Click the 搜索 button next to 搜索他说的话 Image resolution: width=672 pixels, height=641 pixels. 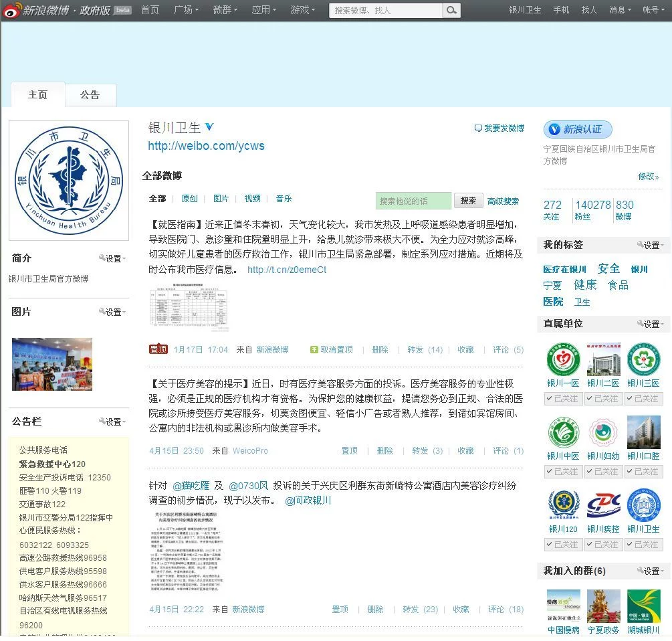[x=469, y=201]
